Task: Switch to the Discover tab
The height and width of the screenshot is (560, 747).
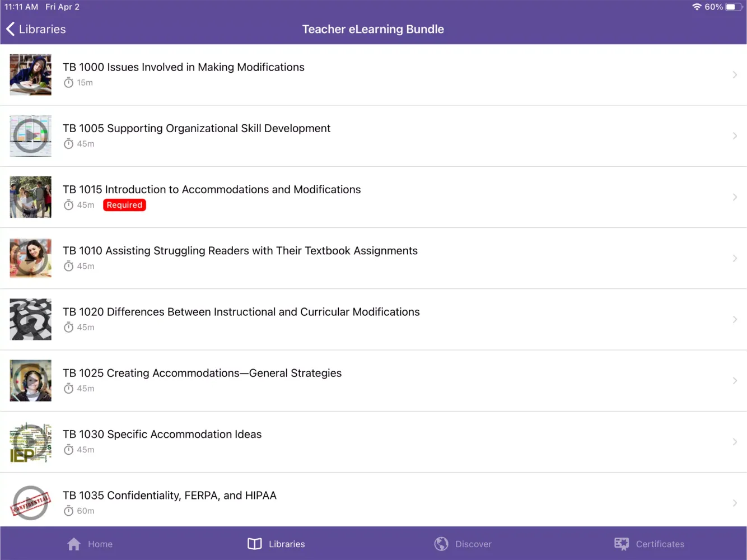Action: click(x=473, y=544)
